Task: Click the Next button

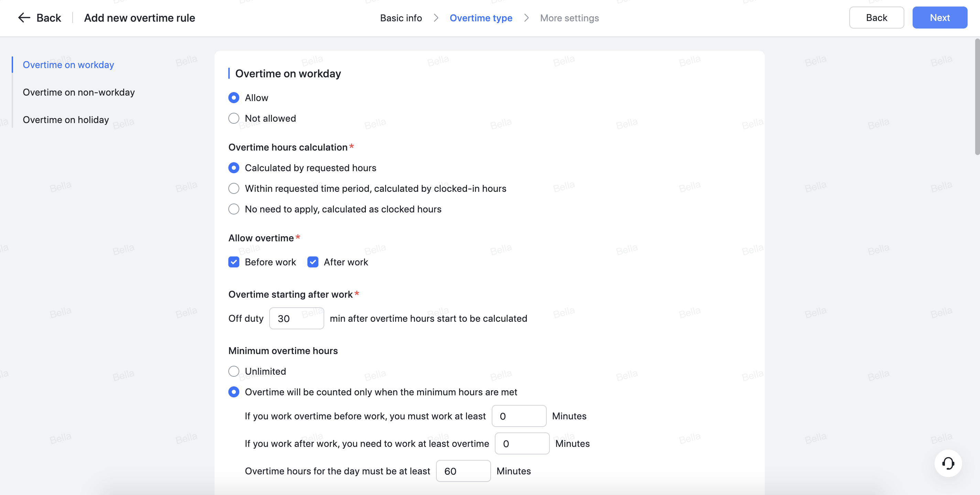Action: (x=940, y=18)
